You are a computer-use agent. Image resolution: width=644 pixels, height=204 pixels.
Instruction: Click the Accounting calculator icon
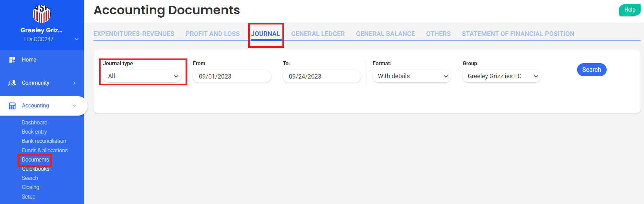(12, 106)
